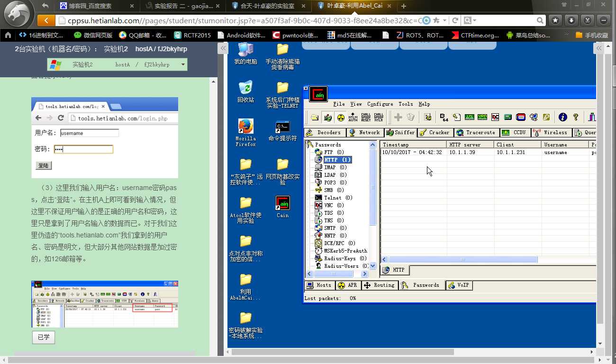The width and height of the screenshot is (616, 364).
Task: Switch to the Cracker tab
Action: pos(435,133)
